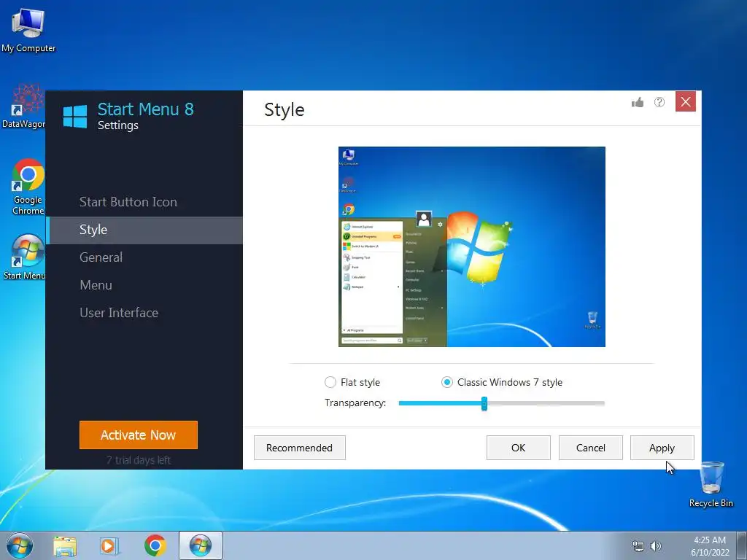Image resolution: width=747 pixels, height=560 pixels.
Task: Click the Show Desktop strip beside clock
Action: pyautogui.click(x=742, y=545)
